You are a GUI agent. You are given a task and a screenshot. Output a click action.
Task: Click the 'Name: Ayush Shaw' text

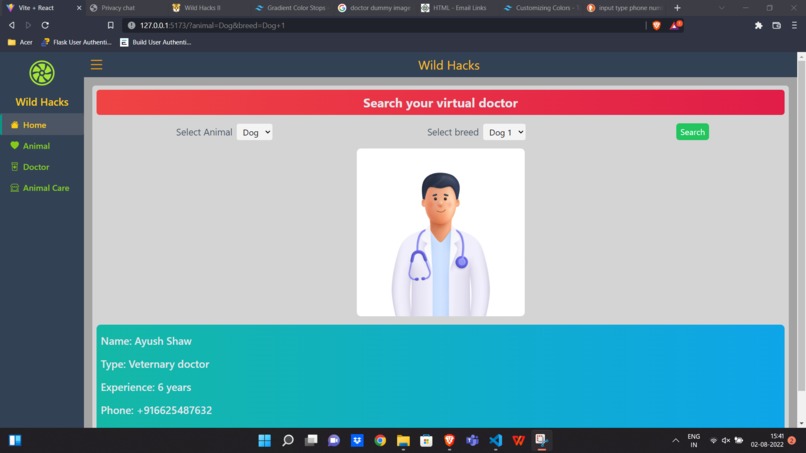(x=146, y=341)
